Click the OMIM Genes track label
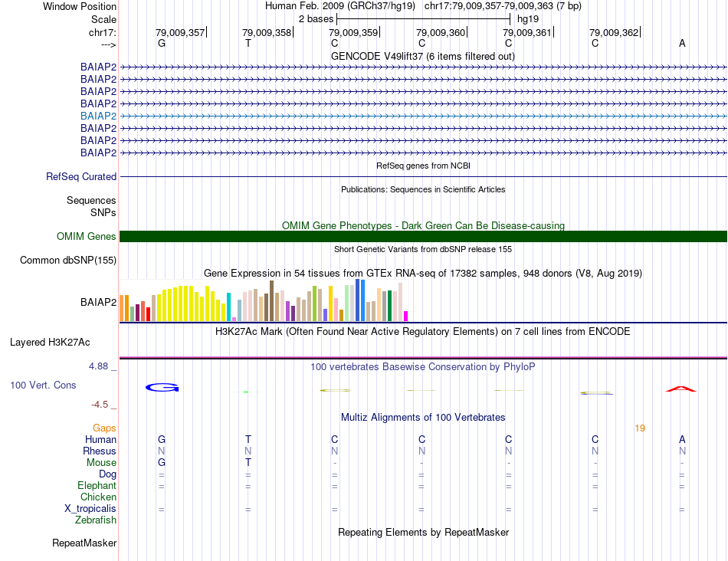728x561 pixels. (86, 236)
